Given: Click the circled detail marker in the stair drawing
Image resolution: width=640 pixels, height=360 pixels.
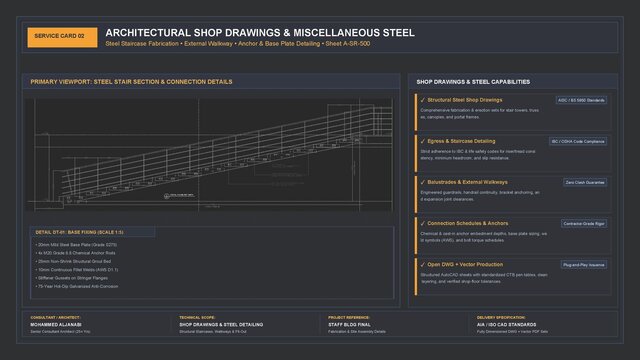Looking at the screenshot, I should tap(167, 196).
